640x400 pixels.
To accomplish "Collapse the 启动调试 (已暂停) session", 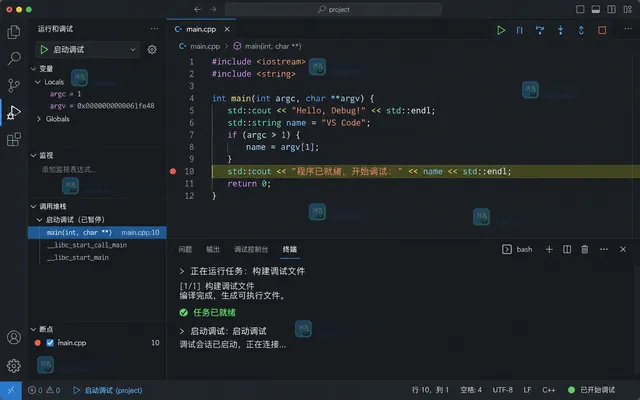I will click(40, 220).
